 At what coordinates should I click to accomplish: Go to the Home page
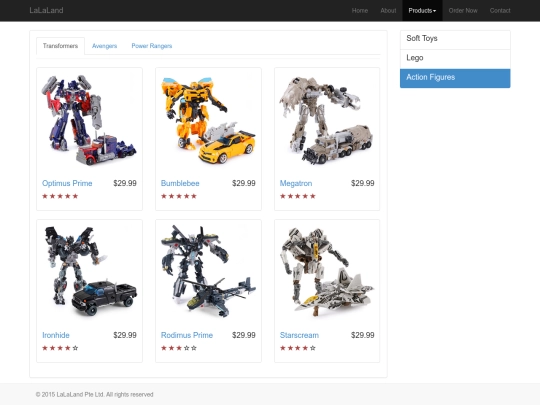360,11
